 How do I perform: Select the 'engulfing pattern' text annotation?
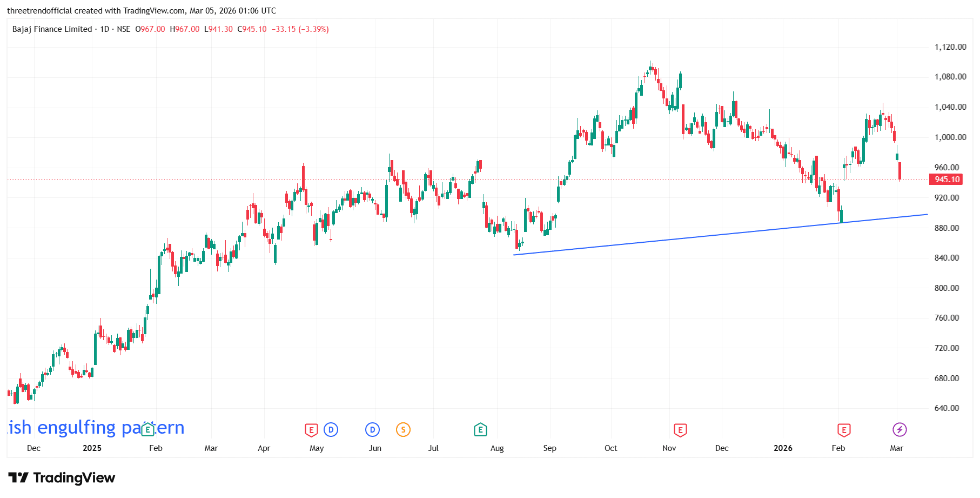pyautogui.click(x=96, y=427)
